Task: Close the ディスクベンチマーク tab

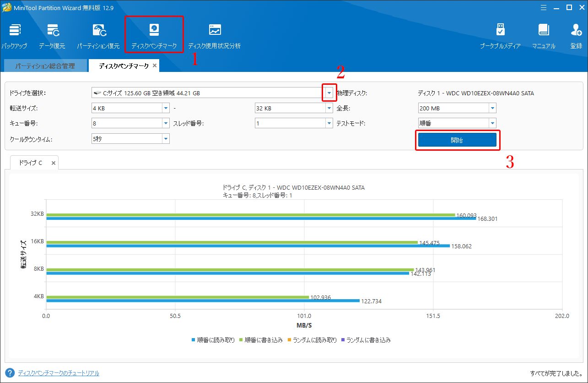Action: coord(155,66)
